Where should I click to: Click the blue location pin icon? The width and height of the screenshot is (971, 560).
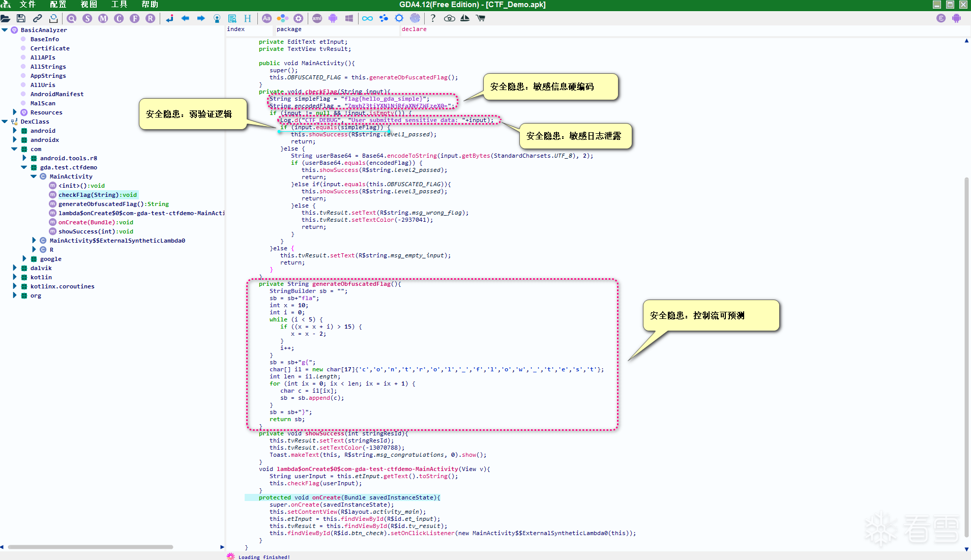[x=217, y=18]
